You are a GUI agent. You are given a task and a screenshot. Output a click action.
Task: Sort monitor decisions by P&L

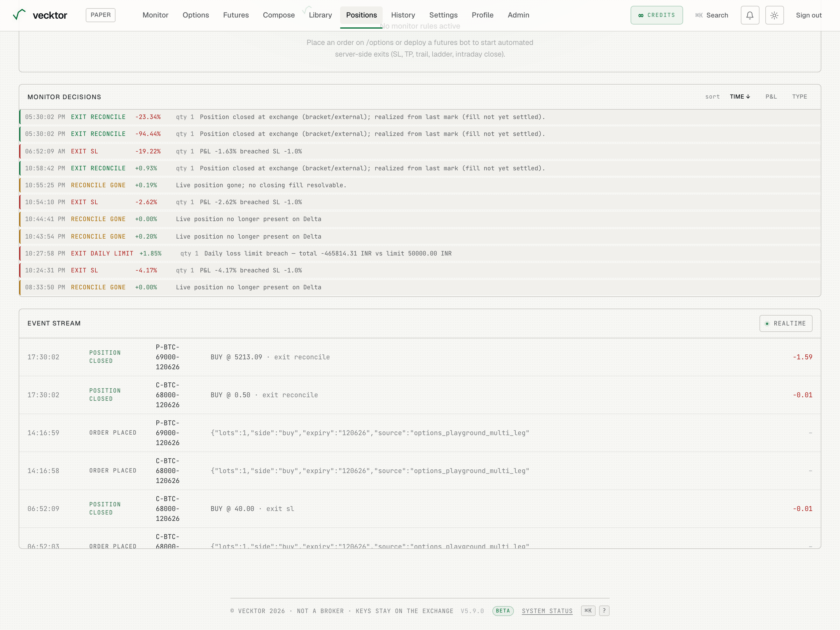[771, 97]
